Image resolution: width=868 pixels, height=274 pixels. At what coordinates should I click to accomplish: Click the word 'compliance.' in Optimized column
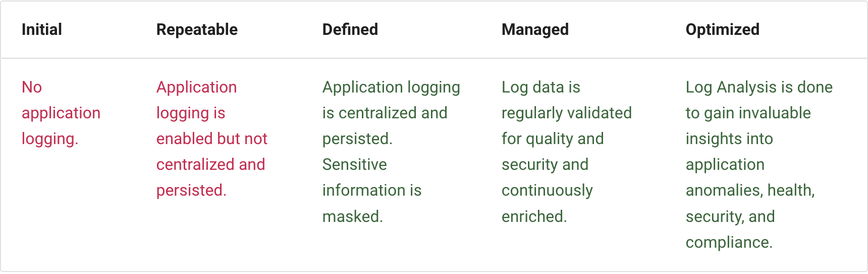click(x=729, y=242)
